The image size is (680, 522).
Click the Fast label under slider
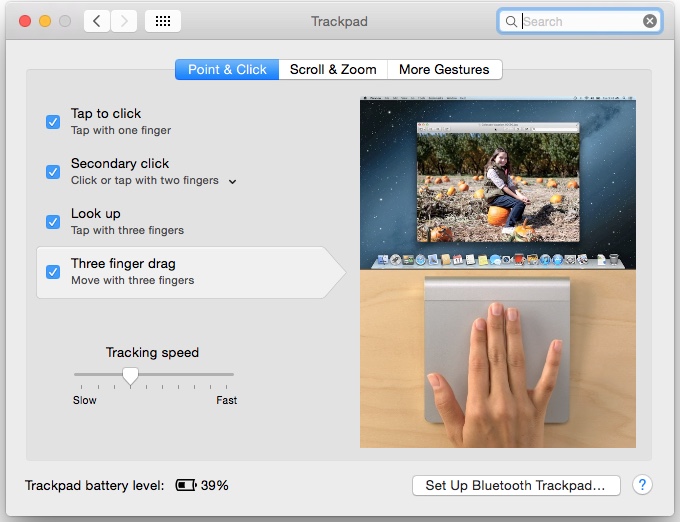[226, 400]
